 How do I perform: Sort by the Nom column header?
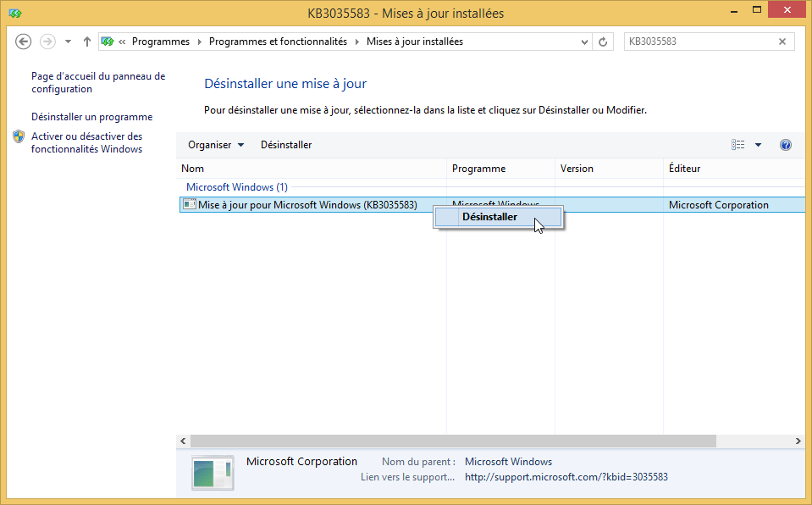312,169
